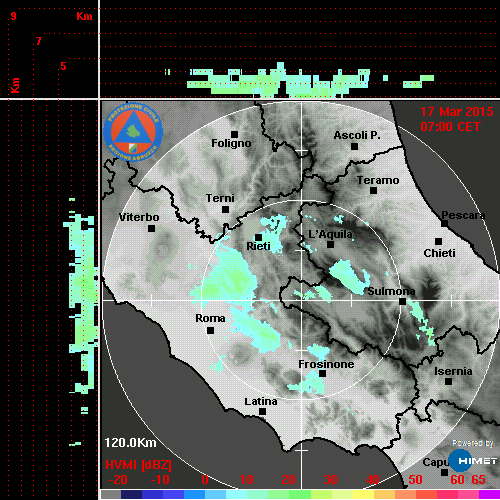Click the date 17 Mar 2015
This screenshot has height=500, width=500.
coord(457,112)
